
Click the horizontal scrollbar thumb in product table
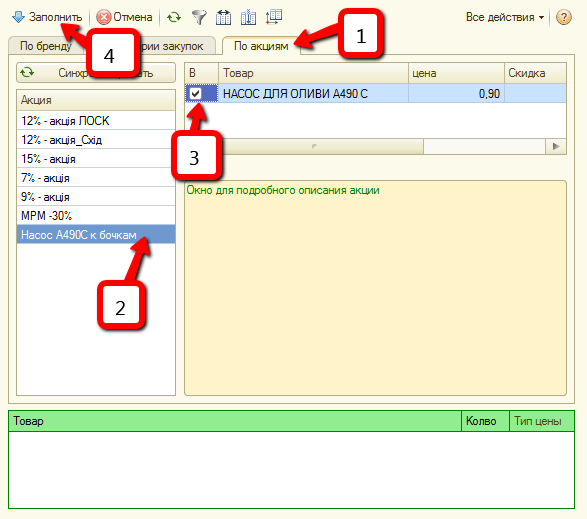point(314,146)
